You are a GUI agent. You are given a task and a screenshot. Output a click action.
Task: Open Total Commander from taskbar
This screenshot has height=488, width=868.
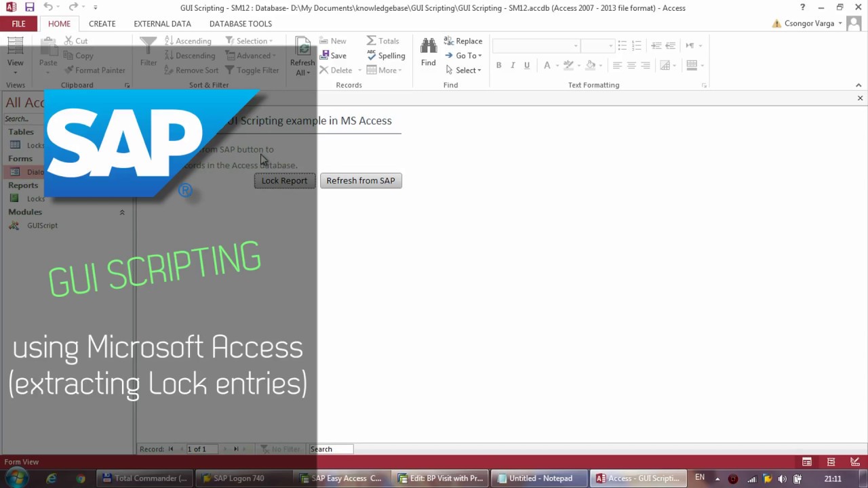(x=146, y=478)
